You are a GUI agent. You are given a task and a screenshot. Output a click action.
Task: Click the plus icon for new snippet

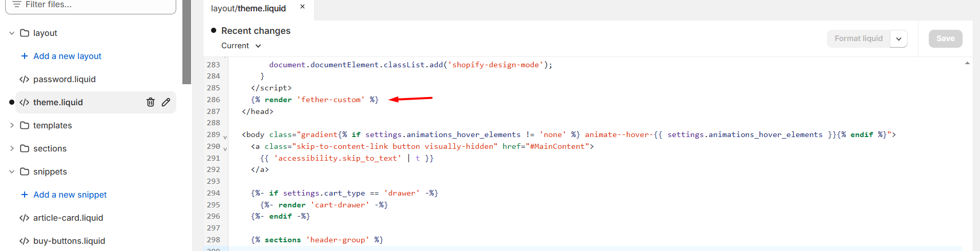[x=24, y=195]
